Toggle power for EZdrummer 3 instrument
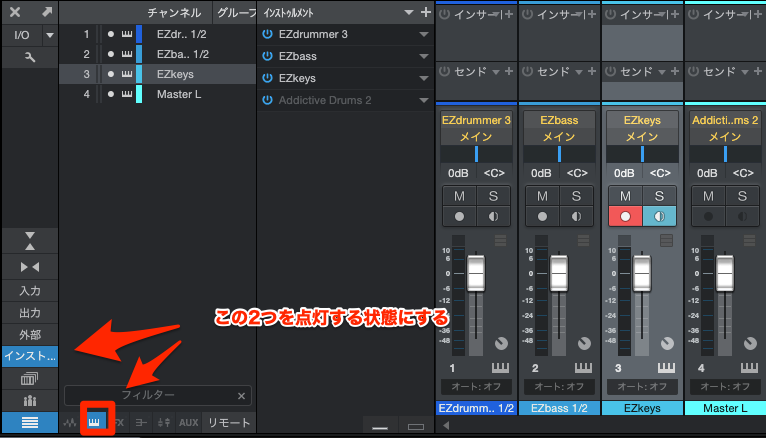 (x=267, y=34)
